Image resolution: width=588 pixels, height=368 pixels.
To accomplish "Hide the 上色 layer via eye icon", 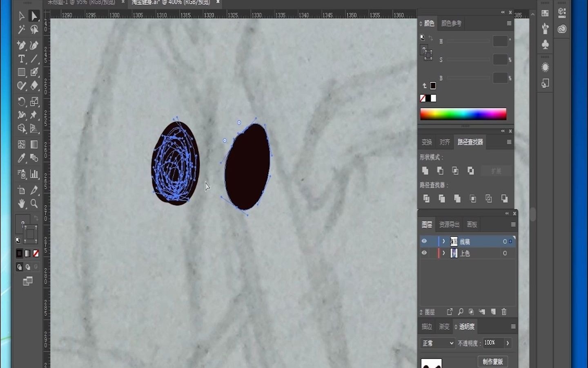I will coord(424,253).
